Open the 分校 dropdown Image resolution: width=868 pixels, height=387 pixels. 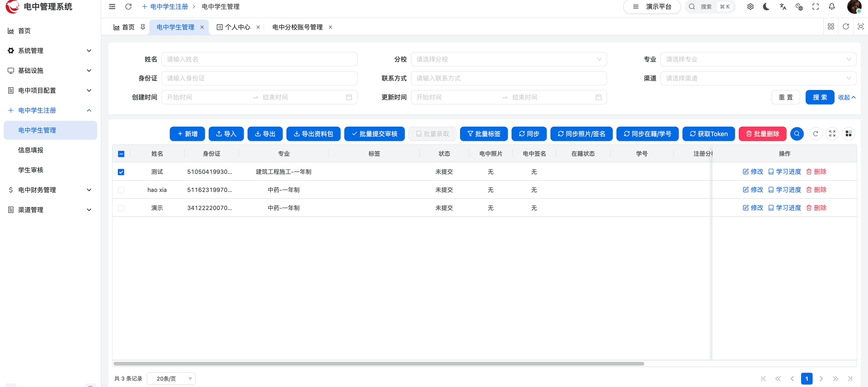coord(509,59)
